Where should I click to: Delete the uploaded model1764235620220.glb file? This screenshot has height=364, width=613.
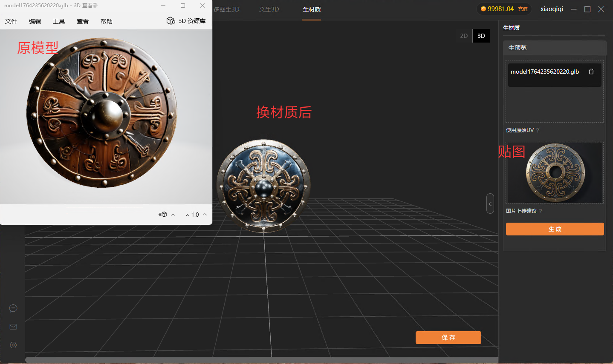[x=591, y=72]
